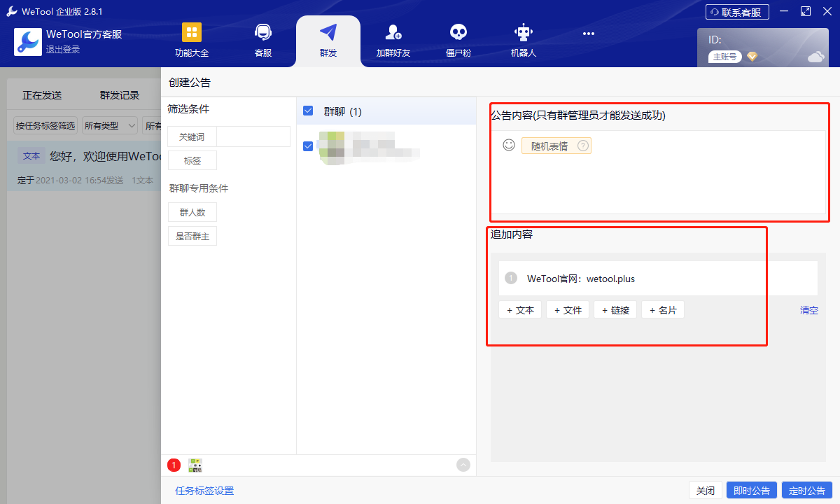This screenshot has width=840, height=504.
Task: Click the + 链接 button
Action: pos(615,309)
